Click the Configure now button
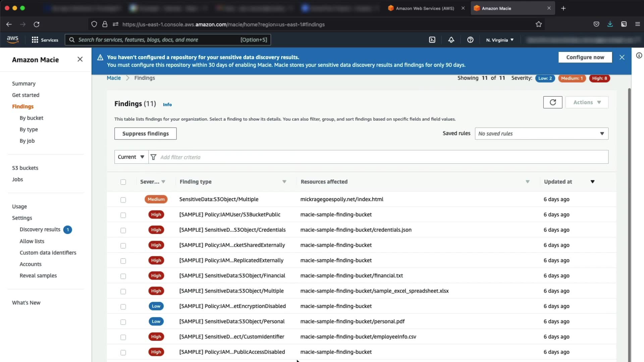 pos(585,57)
